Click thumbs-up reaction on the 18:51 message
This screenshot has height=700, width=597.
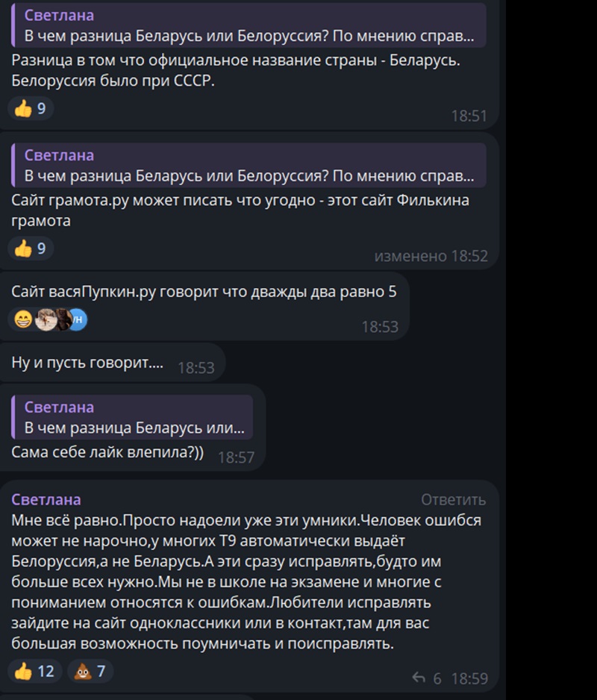[x=31, y=108]
